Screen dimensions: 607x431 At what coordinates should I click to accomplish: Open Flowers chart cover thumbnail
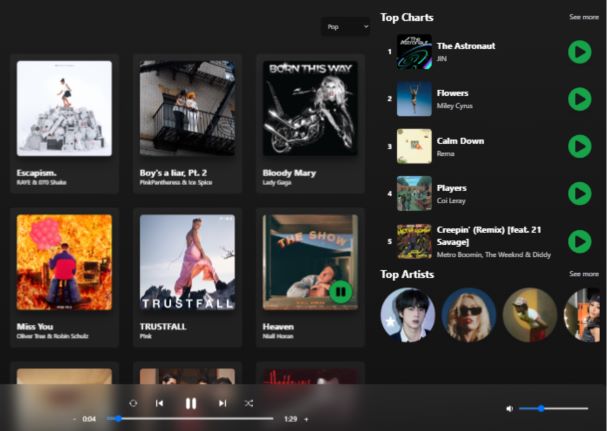(414, 99)
